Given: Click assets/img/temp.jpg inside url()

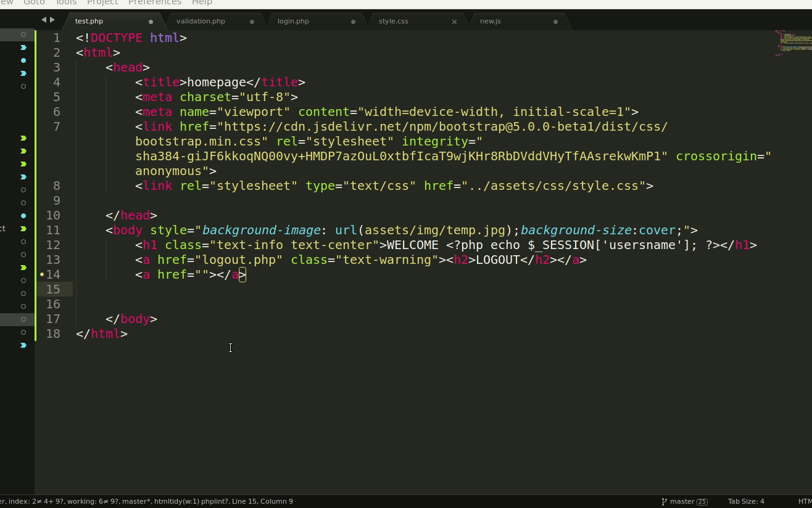Looking at the screenshot, I should 435,230.
